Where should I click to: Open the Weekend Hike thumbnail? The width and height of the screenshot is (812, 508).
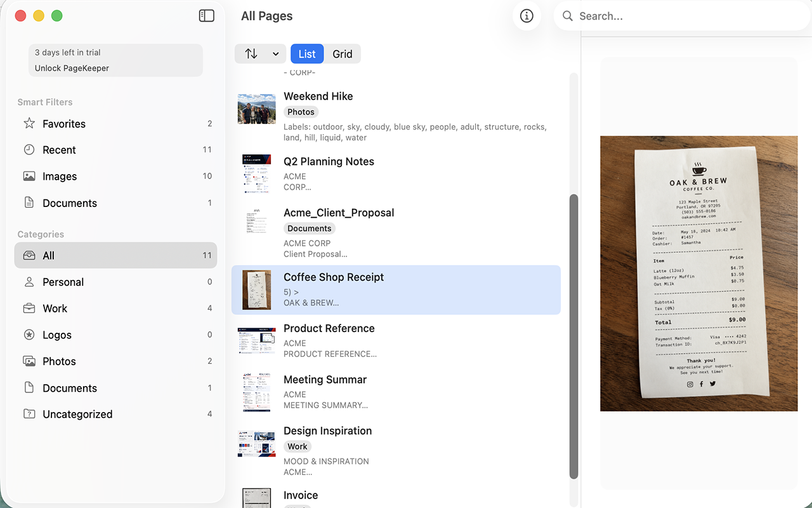click(x=257, y=109)
